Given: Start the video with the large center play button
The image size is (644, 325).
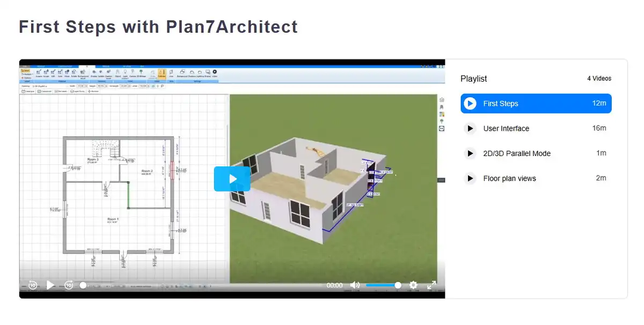Looking at the screenshot, I should [x=232, y=179].
